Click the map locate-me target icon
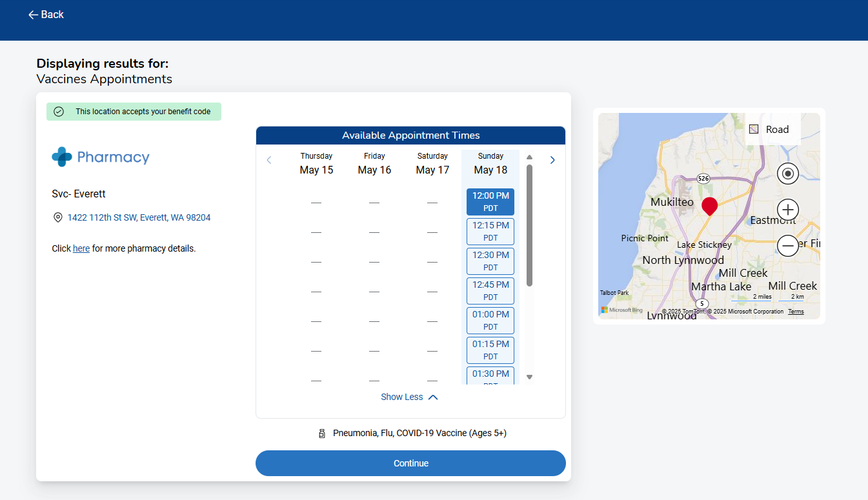Image resolution: width=868 pixels, height=500 pixels. point(787,174)
